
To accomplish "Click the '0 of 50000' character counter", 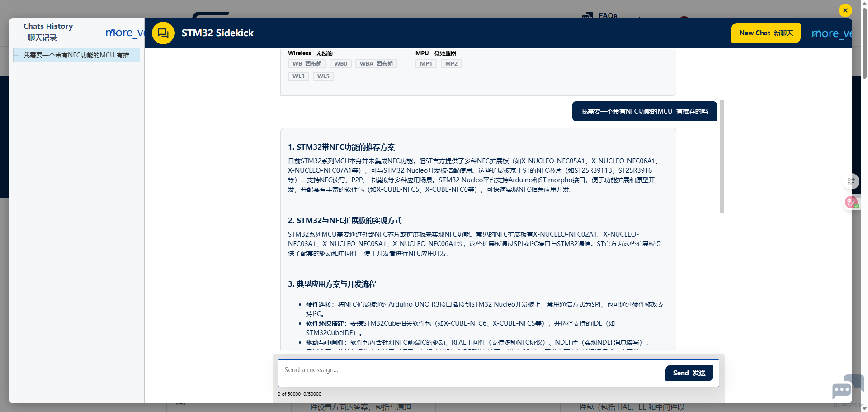I will click(x=289, y=394).
